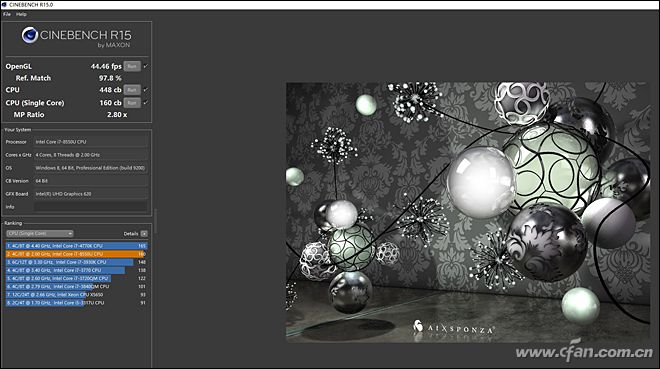Click the left panel splitter handle
This screenshot has width=660, height=369.
[x=155, y=221]
